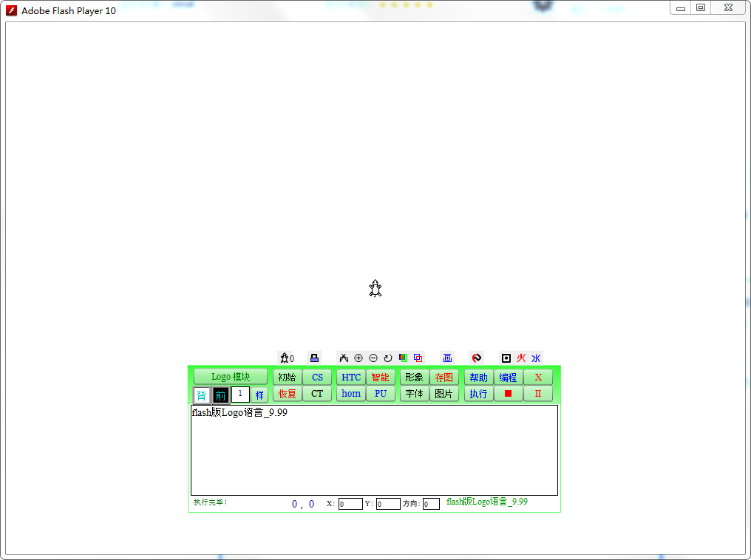Click the blue 画 drawing icon
Screen dimensions: 751x560
point(447,358)
